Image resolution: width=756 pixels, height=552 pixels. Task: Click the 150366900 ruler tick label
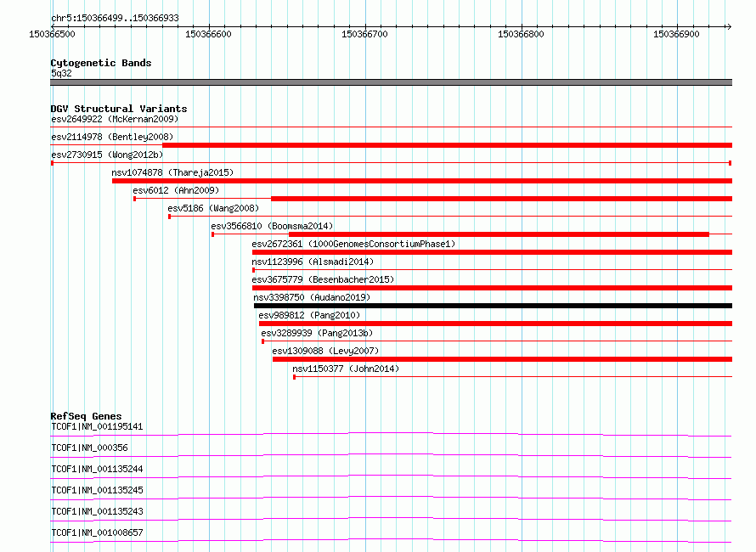click(676, 34)
